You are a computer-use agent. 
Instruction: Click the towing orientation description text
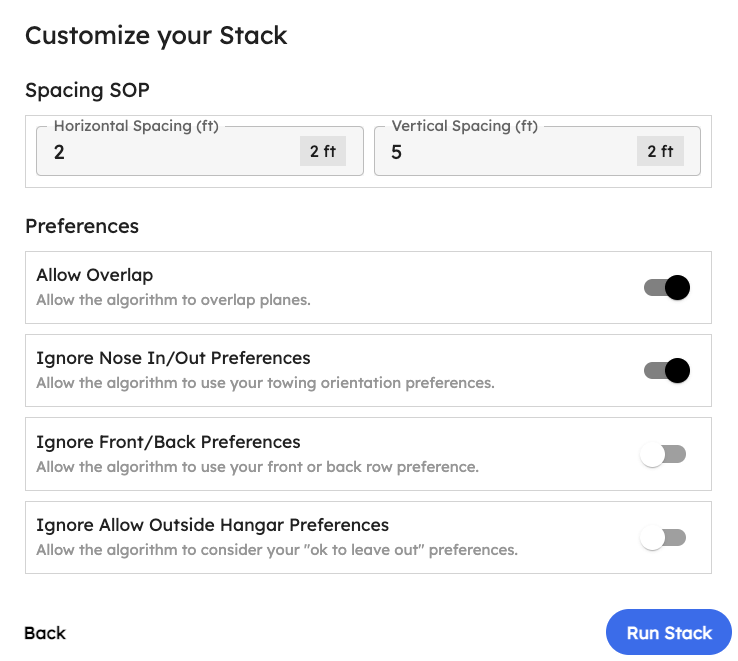[x=265, y=383]
